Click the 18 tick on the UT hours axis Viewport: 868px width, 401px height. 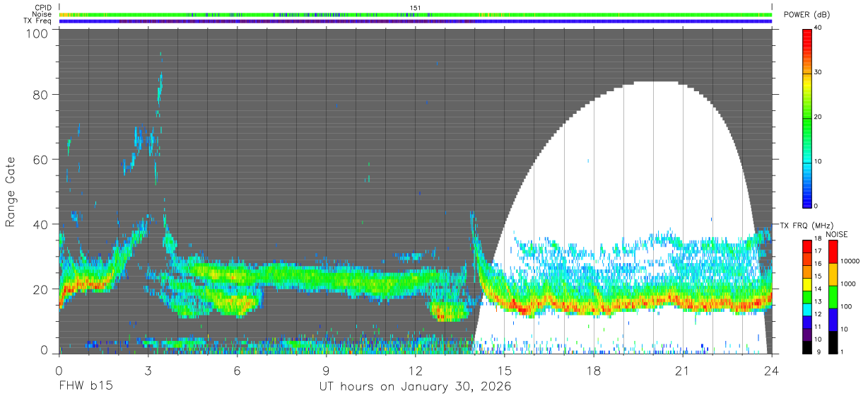click(x=594, y=371)
